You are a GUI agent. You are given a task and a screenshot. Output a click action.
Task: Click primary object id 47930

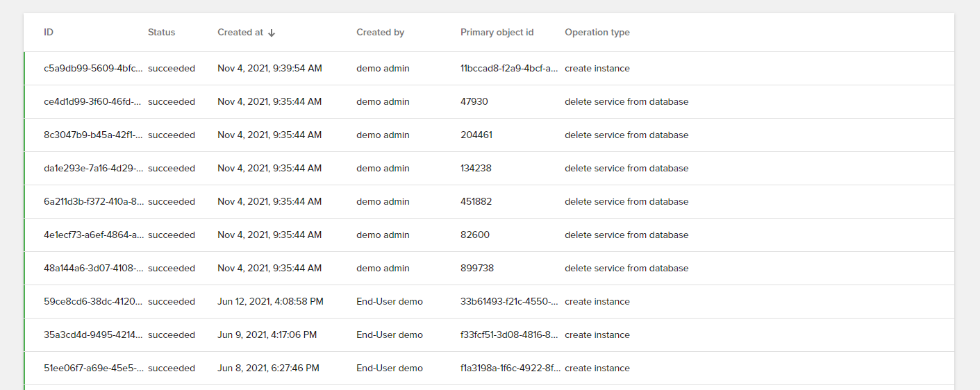[474, 102]
